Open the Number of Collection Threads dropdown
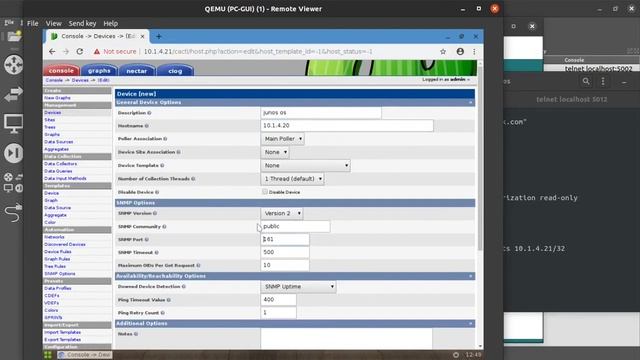The image size is (640, 360). point(292,179)
